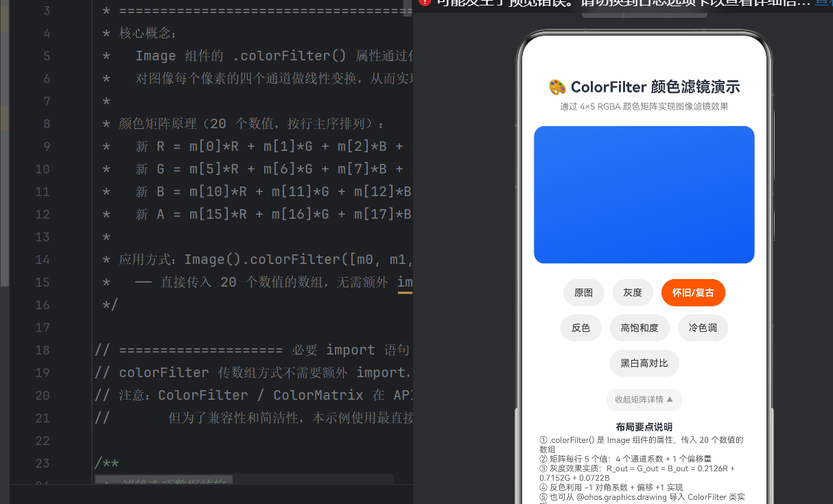Click line number 4 in gutter
Image resolution: width=833 pixels, height=504 pixels.
point(46,34)
